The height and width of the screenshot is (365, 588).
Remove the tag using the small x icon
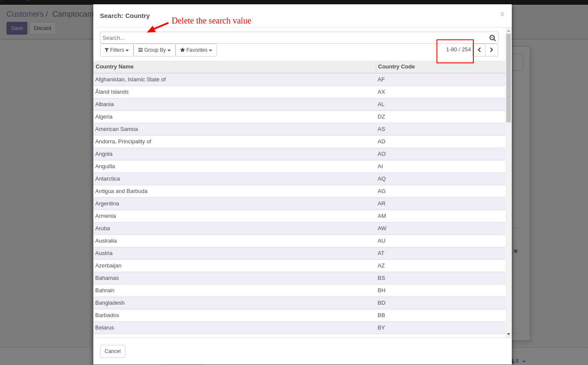coord(516,251)
